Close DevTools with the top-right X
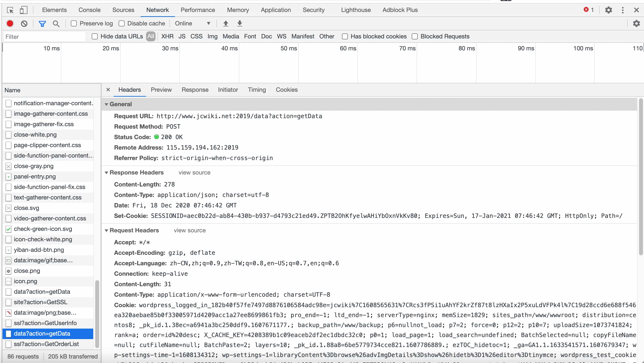This screenshot has height=363, width=644. [637, 10]
